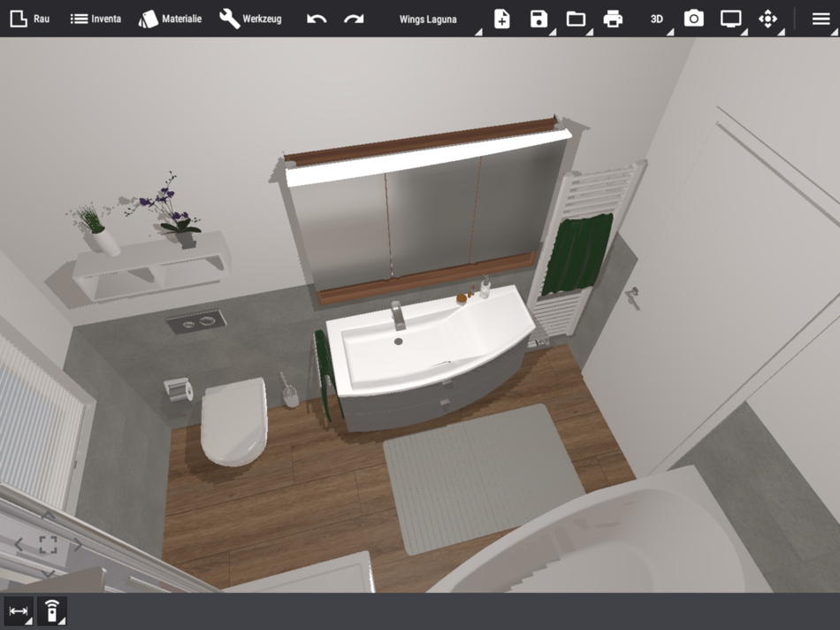Screen dimensions: 840x630
Task: Take a snapshot with the camera icon
Action: [x=694, y=19]
